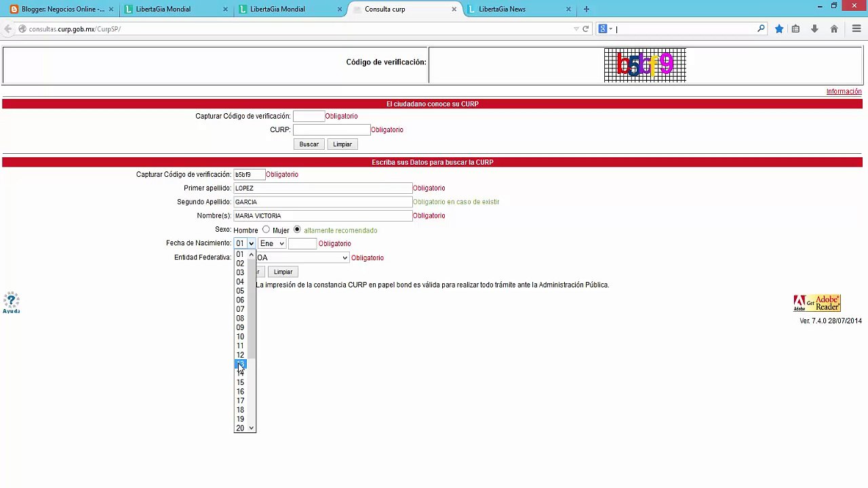Open the Información link
This screenshot has height=488, width=868.
[844, 91]
